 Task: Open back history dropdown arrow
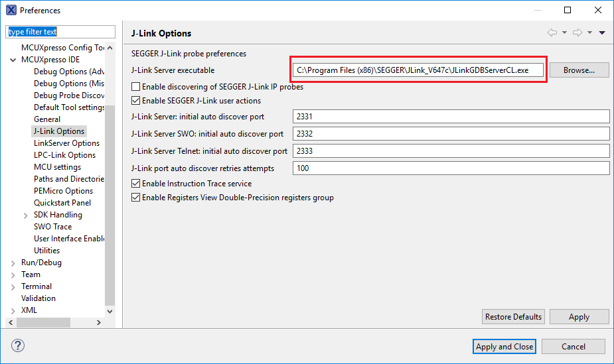pyautogui.click(x=564, y=32)
